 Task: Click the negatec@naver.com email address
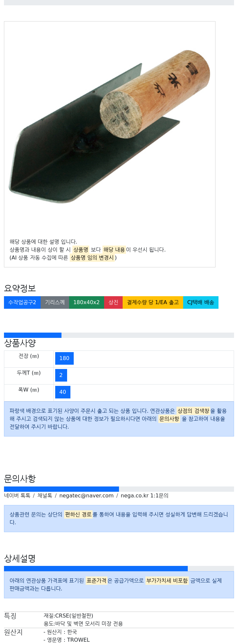pyautogui.click(x=87, y=496)
